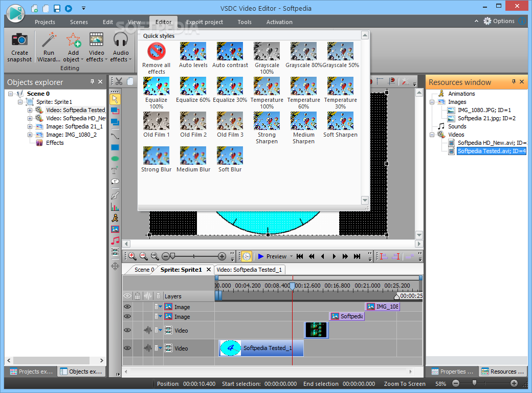
Task: Switch to Projects explorer panel tab
Action: pyautogui.click(x=31, y=372)
